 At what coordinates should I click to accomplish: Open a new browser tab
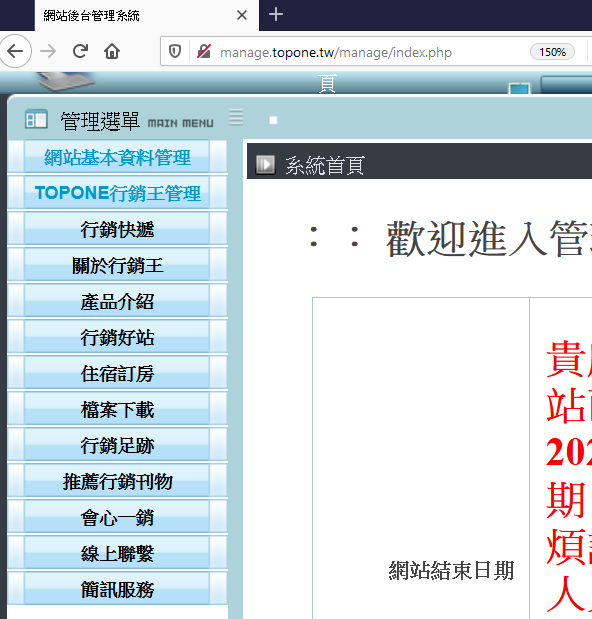[276, 15]
